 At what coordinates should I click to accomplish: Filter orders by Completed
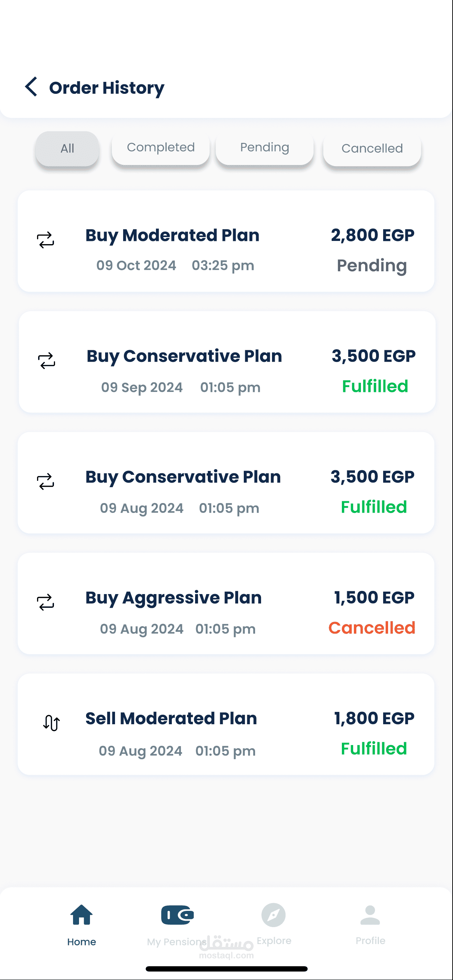[x=161, y=148]
